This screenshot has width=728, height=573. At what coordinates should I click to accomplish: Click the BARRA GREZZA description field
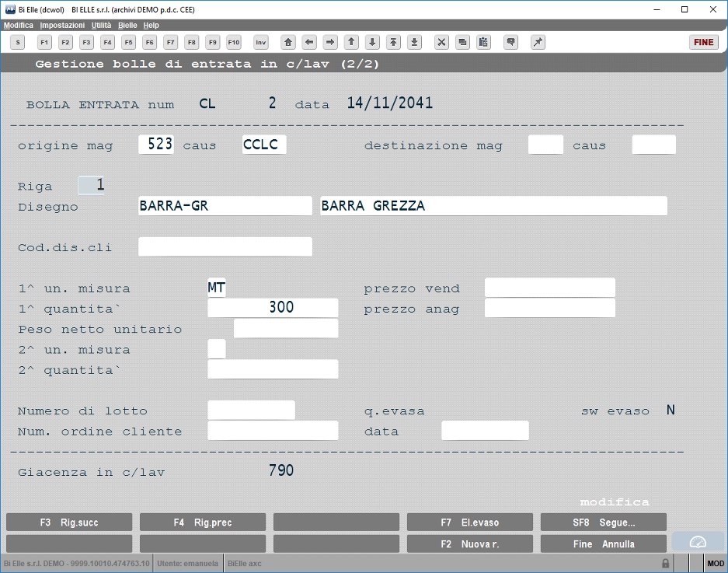pos(493,206)
